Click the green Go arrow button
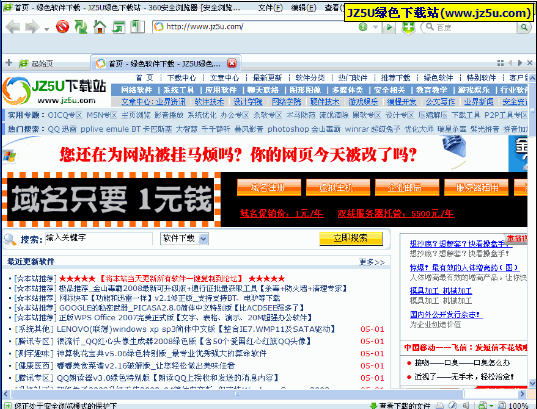Screen dimensions: 537x409 [389, 27]
